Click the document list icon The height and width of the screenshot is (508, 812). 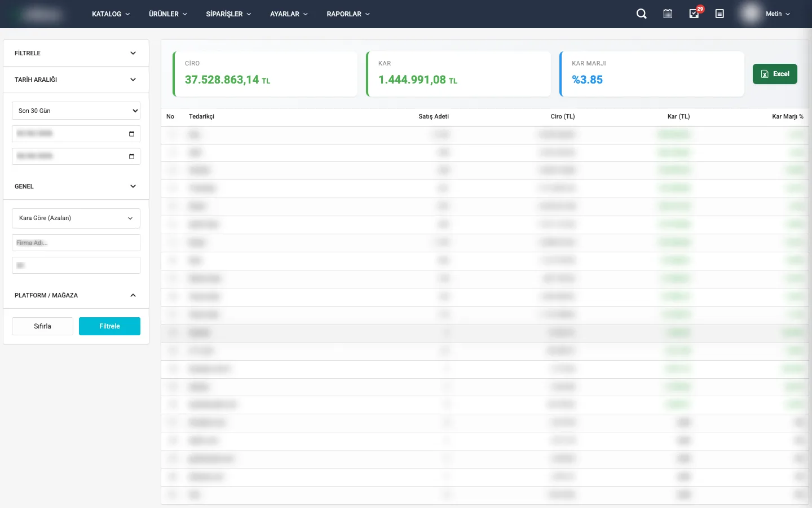click(720, 14)
